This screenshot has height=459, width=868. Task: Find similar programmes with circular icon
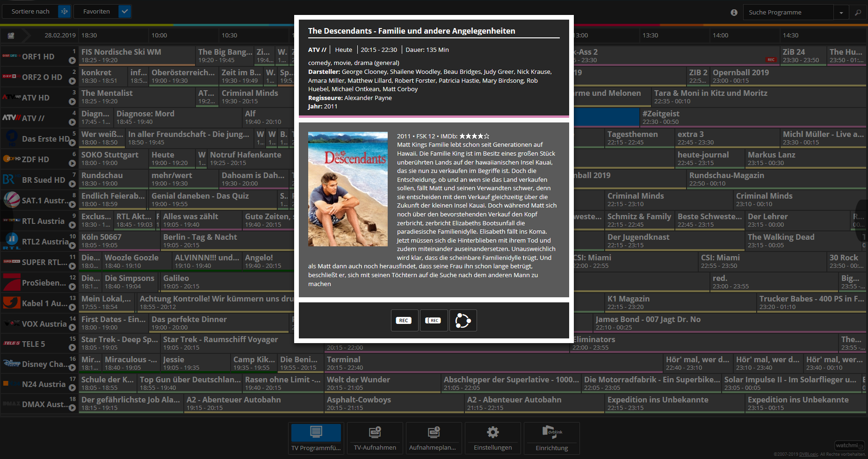463,320
